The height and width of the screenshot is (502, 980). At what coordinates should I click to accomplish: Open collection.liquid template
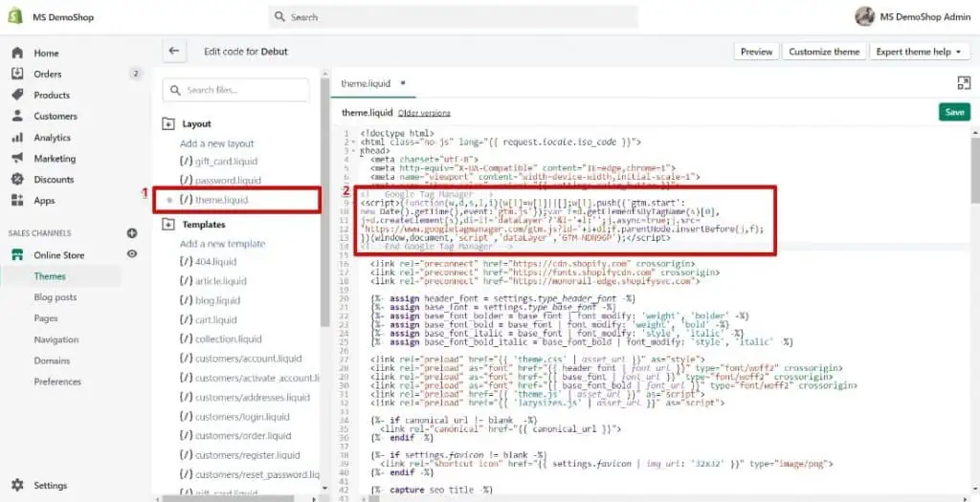tap(220, 339)
